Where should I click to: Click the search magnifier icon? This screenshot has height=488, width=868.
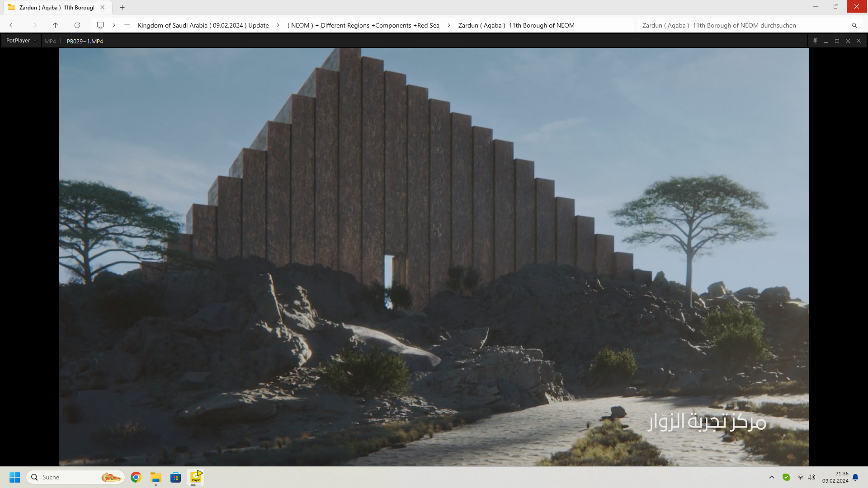pos(854,25)
